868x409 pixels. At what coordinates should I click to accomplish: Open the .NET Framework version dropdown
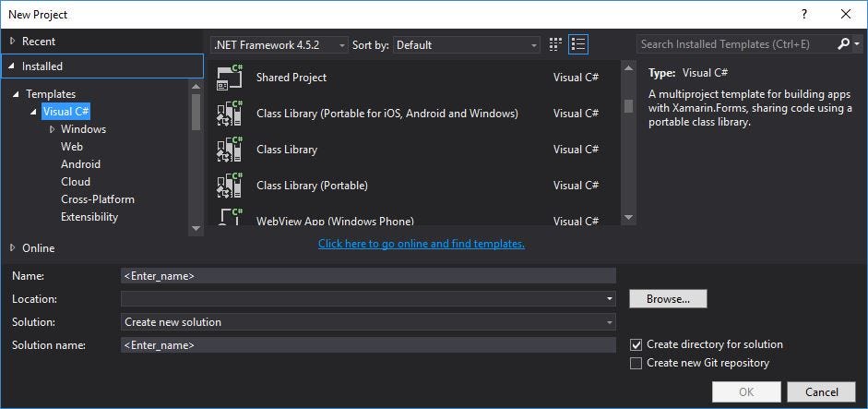pyautogui.click(x=280, y=44)
